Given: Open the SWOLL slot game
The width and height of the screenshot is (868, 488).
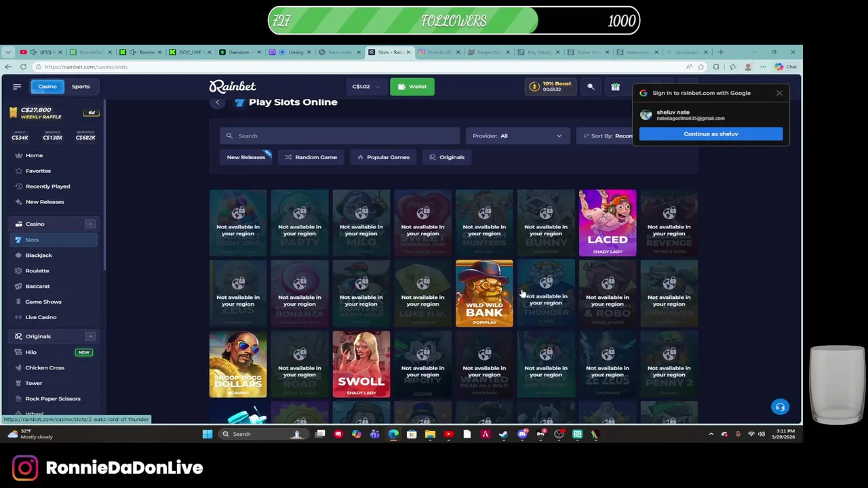Looking at the screenshot, I should click(361, 364).
